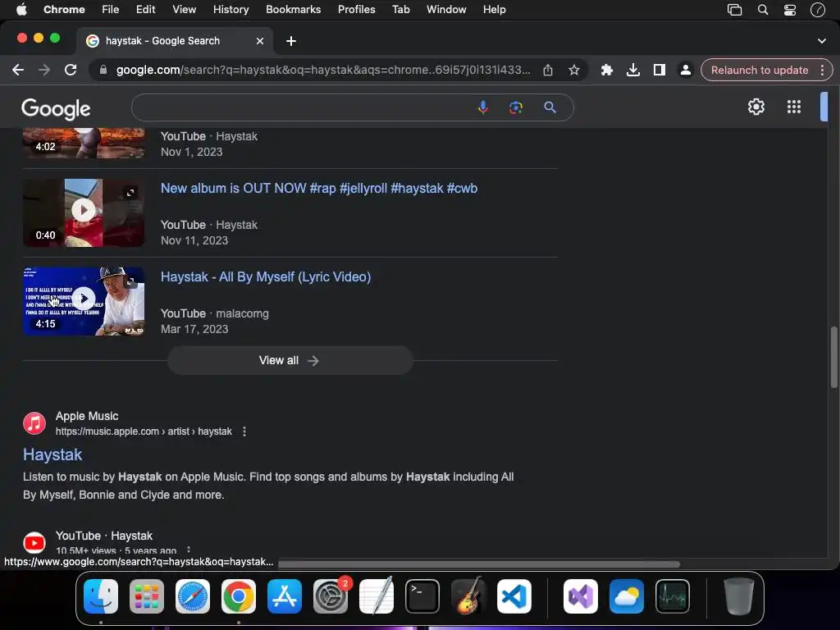Viewport: 840px width, 630px height.
Task: Open Apple Music Haystak result title
Action: [x=52, y=454]
